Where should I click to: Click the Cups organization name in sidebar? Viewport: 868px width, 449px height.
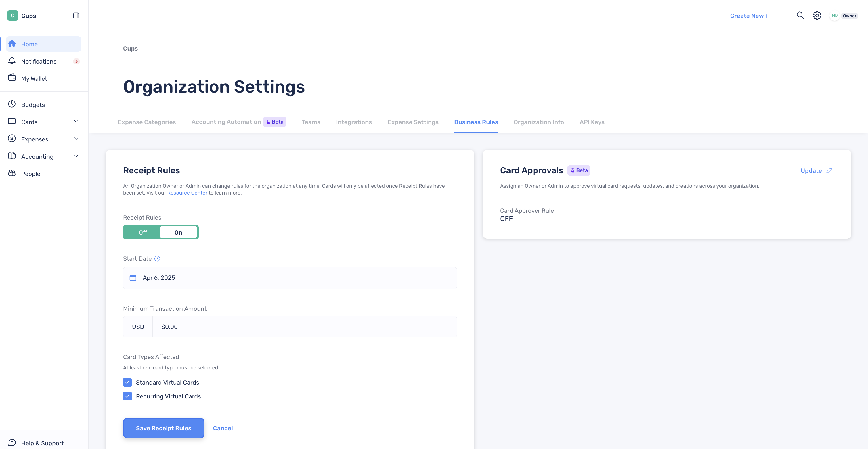[29, 16]
